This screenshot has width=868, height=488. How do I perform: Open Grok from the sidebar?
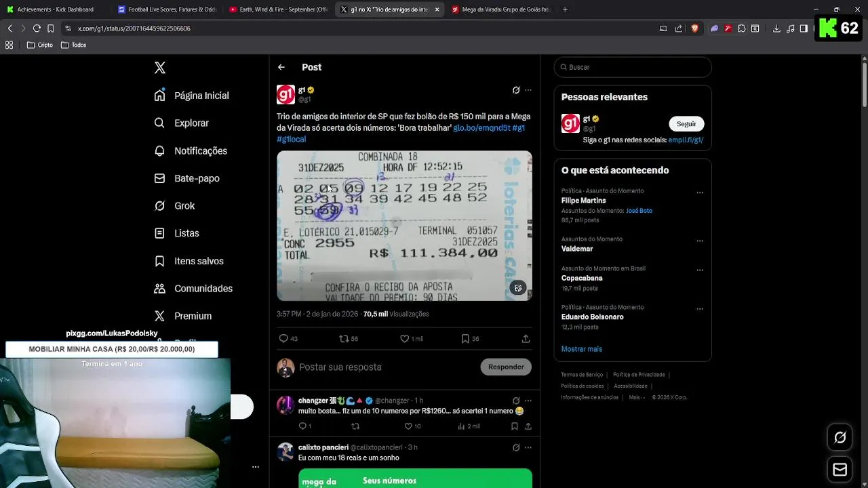(175, 206)
